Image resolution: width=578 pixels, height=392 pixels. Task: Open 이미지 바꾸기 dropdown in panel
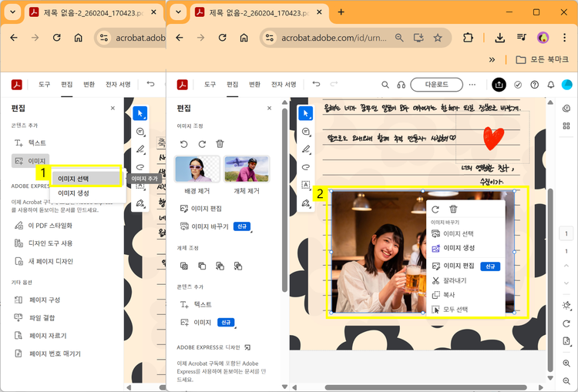pos(216,226)
